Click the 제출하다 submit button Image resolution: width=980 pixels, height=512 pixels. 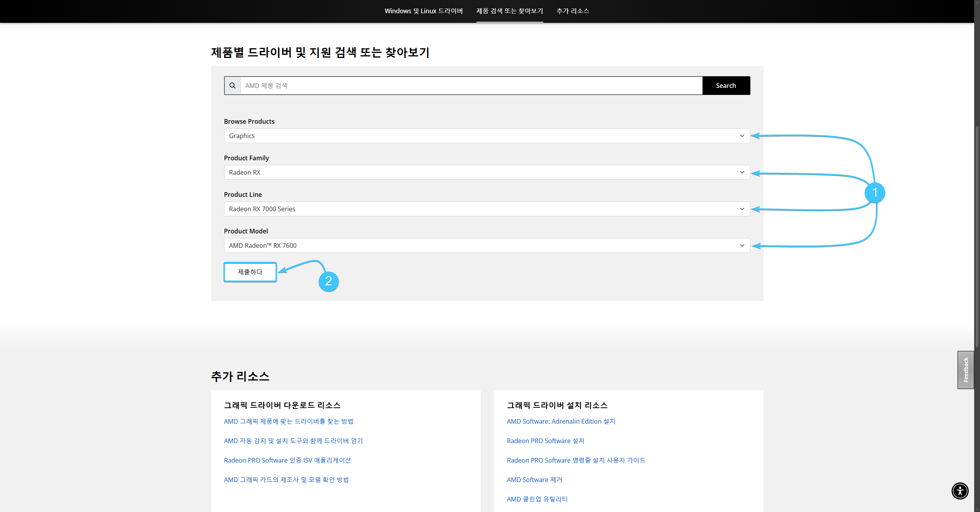(x=250, y=272)
